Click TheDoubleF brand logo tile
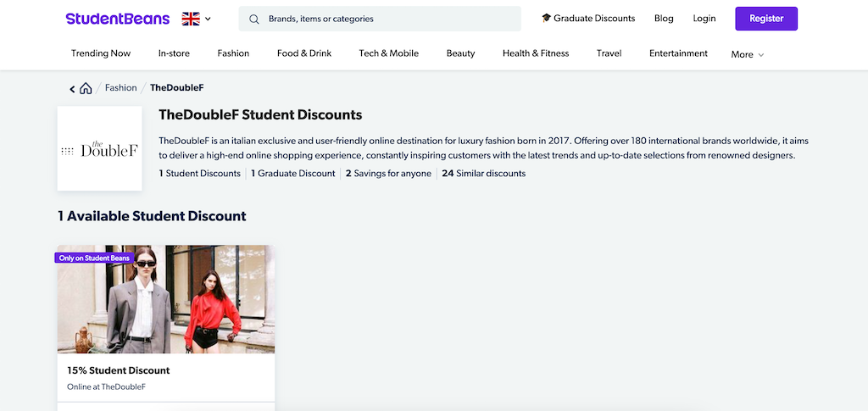The image size is (868, 411). (x=100, y=148)
